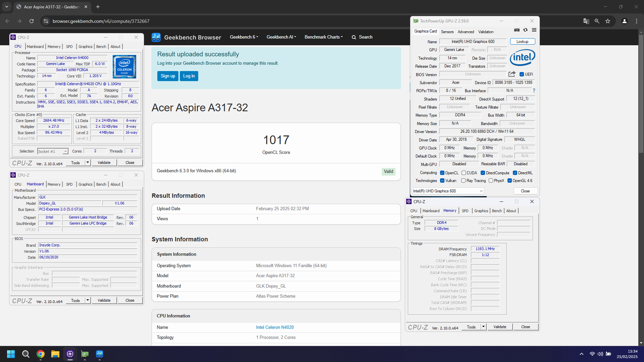Switch to the Sensors tab in GPU-Z
The height and width of the screenshot is (362, 644).
tap(447, 32)
